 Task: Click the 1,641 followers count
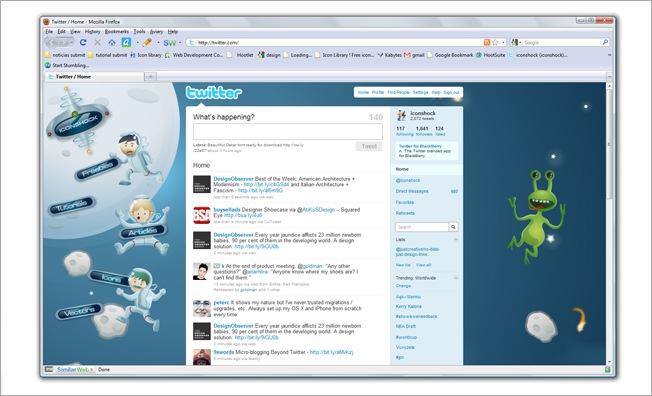422,129
